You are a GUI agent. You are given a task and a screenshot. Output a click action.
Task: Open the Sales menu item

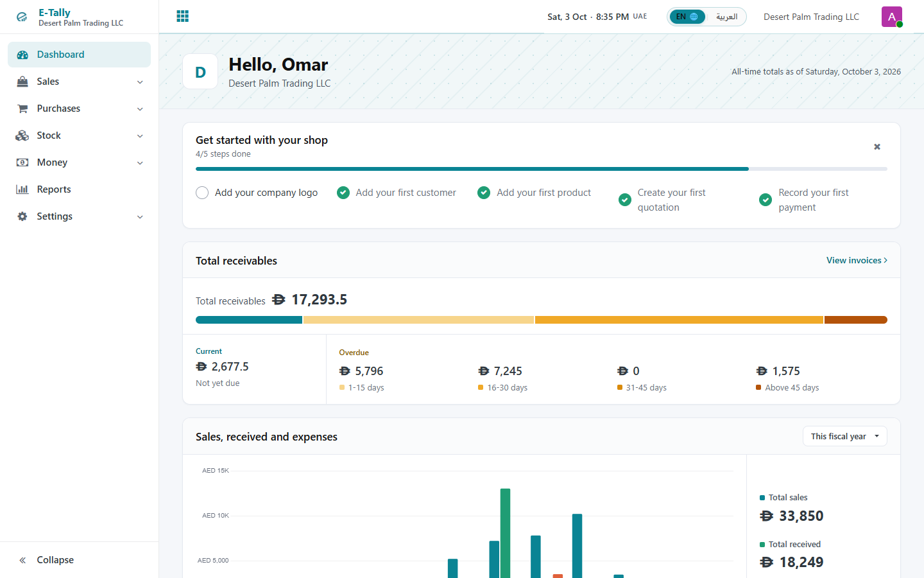[x=79, y=82]
